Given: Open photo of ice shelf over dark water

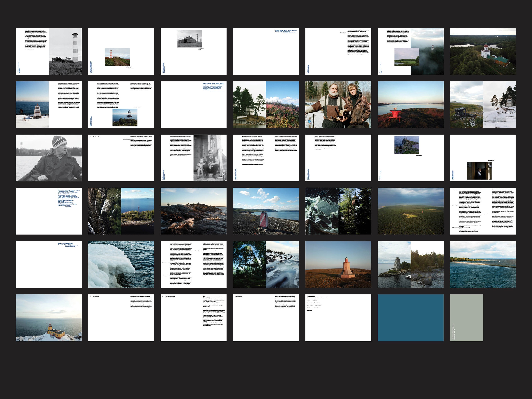Looking at the screenshot, I should click(121, 265).
